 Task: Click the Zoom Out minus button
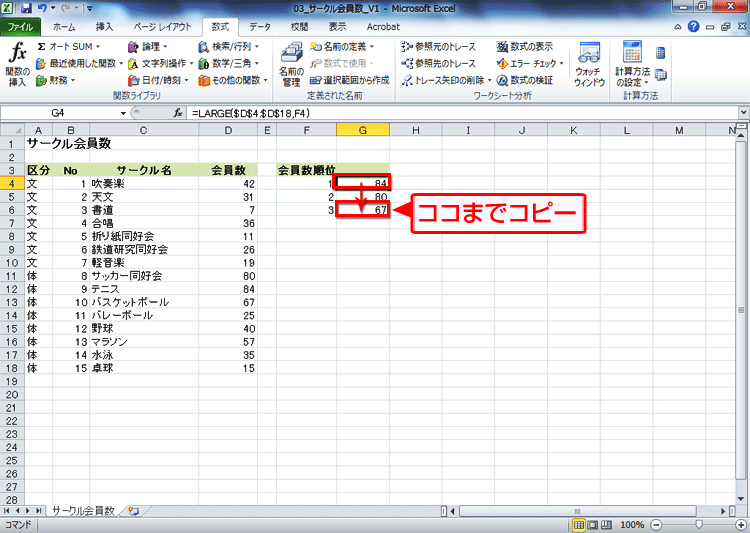657,525
